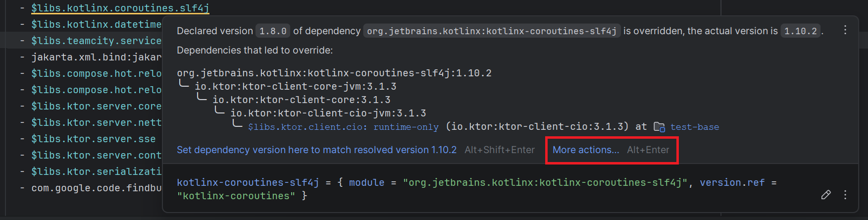Select the $libs.kotlinx.datetime line
The image size is (868, 220).
(96, 24)
